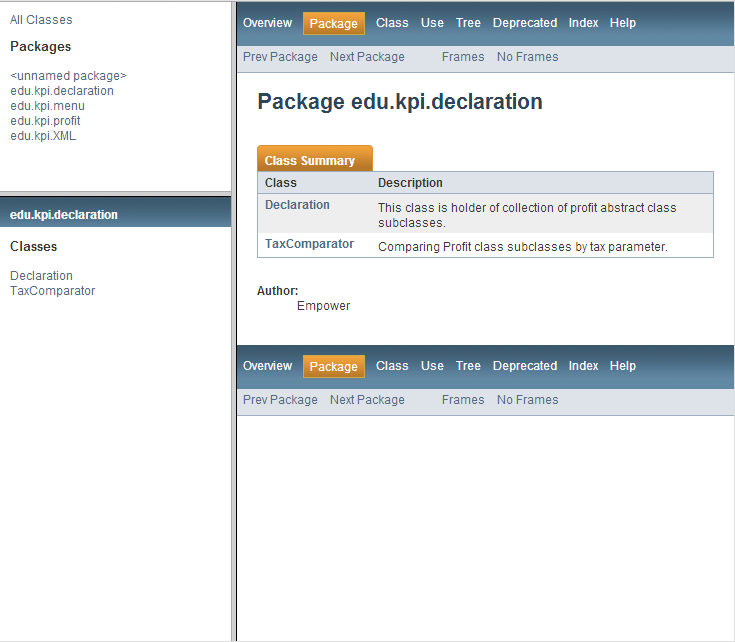This screenshot has width=735, height=642.
Task: Click the Package edu.kpi.declaration page title
Action: point(400,102)
